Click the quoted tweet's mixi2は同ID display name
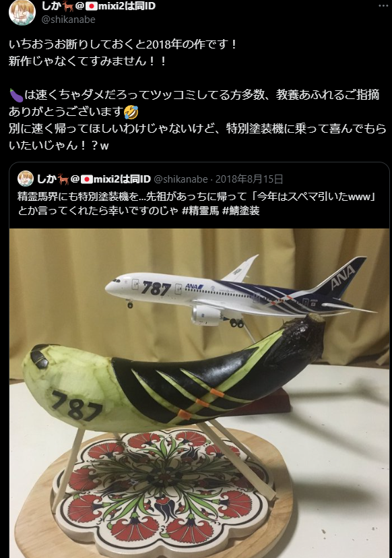Image resolution: width=392 pixels, height=558 pixels. pos(94,179)
